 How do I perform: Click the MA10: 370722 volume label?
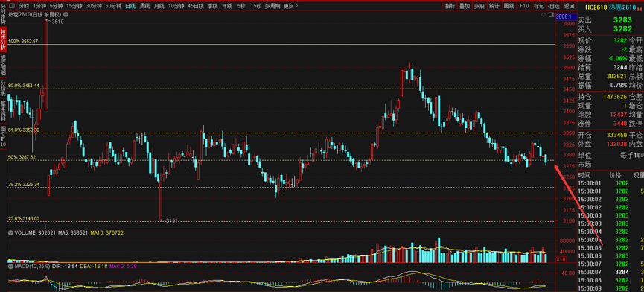coord(107,232)
